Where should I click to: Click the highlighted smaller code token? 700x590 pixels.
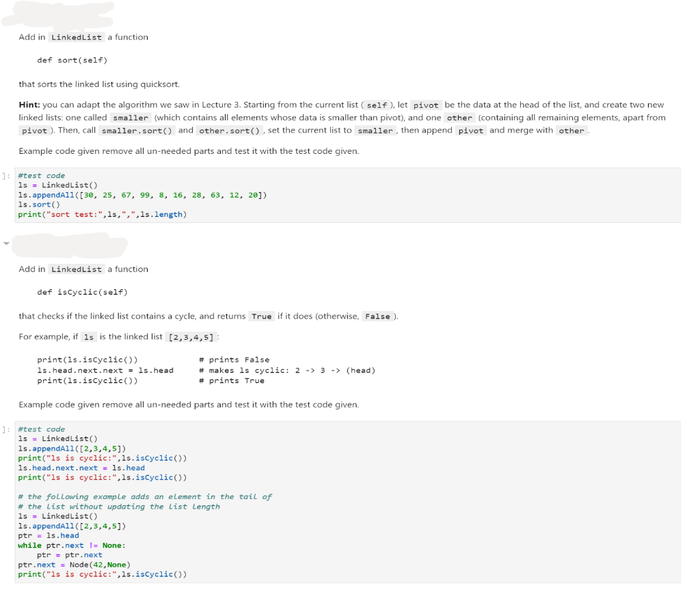[130, 118]
